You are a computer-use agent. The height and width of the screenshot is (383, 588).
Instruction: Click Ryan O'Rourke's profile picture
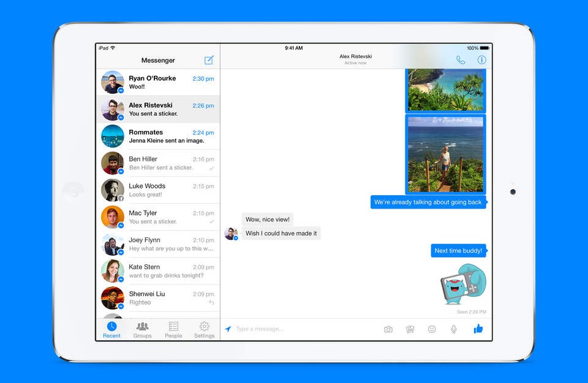click(x=113, y=82)
